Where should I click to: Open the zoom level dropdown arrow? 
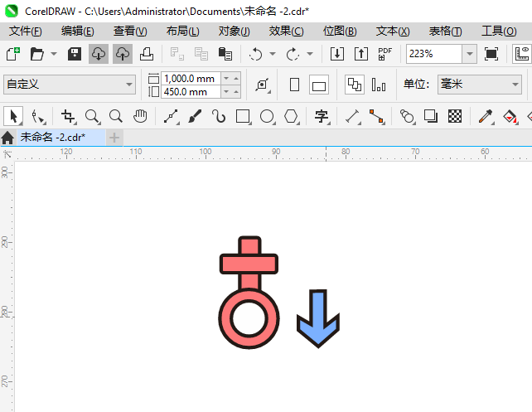pos(470,54)
